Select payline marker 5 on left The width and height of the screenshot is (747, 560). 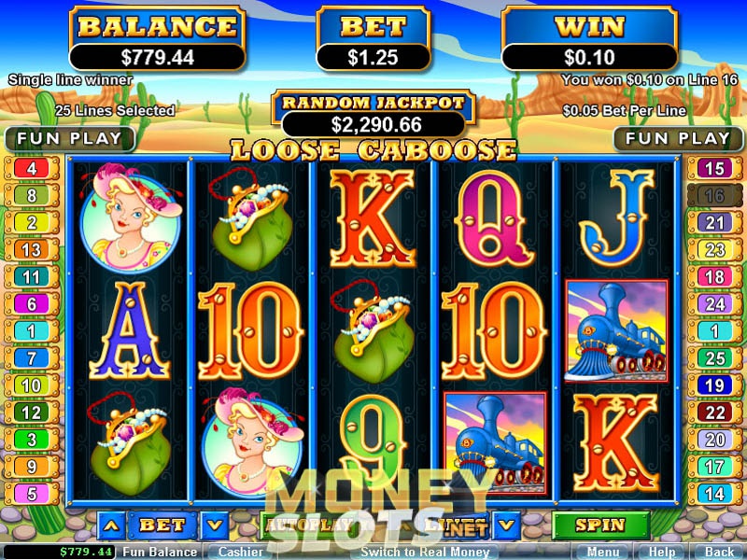[x=32, y=494]
